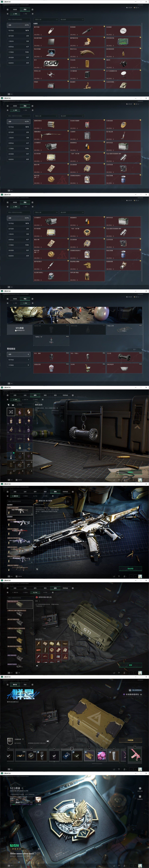Select the gold wristwatch collectible card

point(123,125)
